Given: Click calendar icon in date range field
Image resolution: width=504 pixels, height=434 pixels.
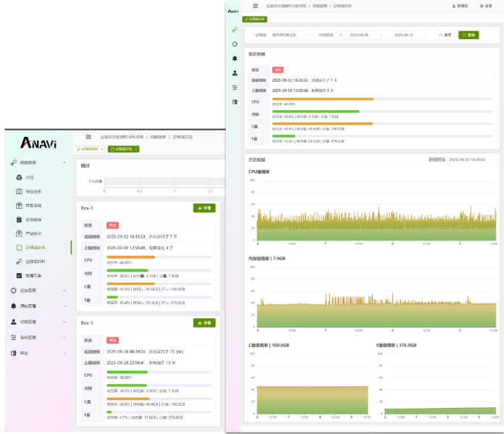Looking at the screenshot, I should (x=341, y=35).
